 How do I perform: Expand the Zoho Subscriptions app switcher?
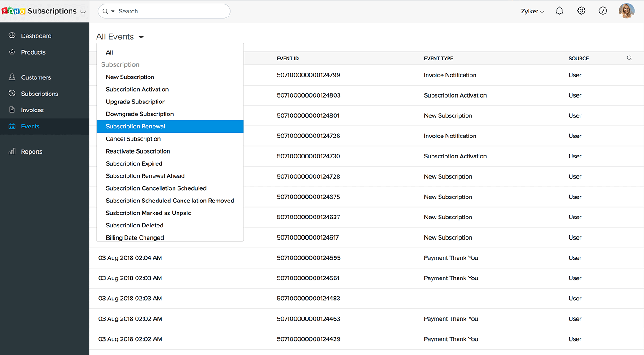click(x=82, y=12)
